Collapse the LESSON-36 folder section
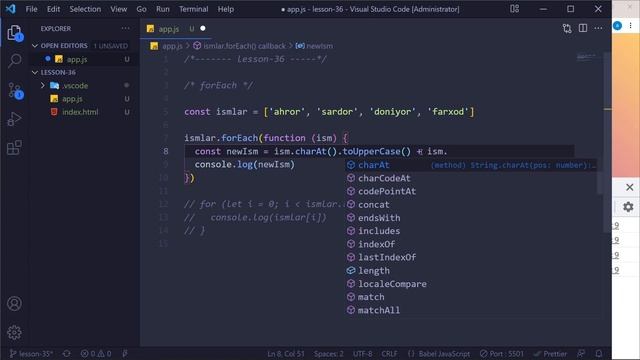 (x=35, y=72)
